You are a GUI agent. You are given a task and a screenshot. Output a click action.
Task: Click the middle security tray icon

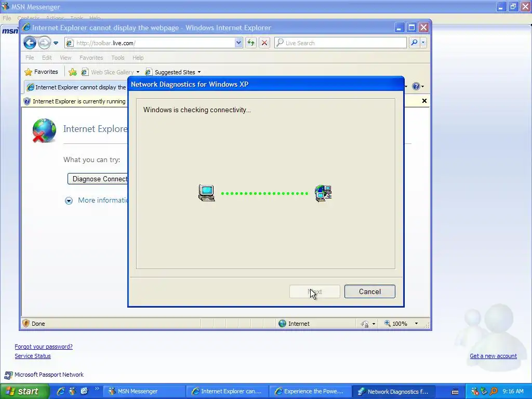point(484,391)
